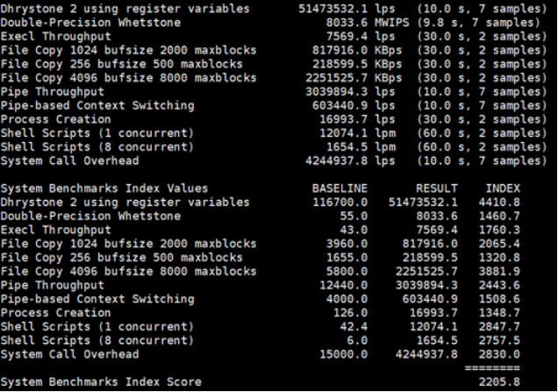Click Shell Scripts 8 concurrent index 2757.5
The image size is (558, 392).
(x=502, y=340)
